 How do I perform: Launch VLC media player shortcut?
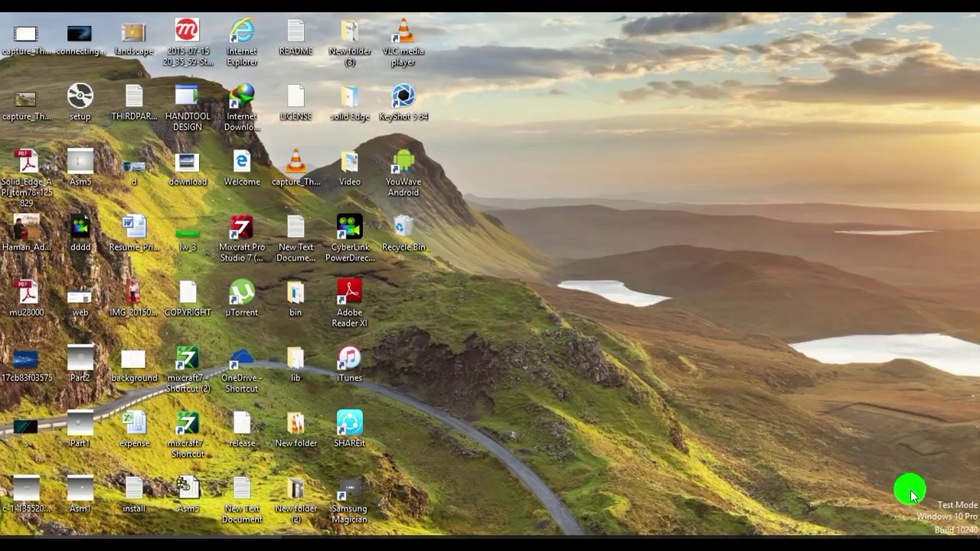pyautogui.click(x=403, y=43)
